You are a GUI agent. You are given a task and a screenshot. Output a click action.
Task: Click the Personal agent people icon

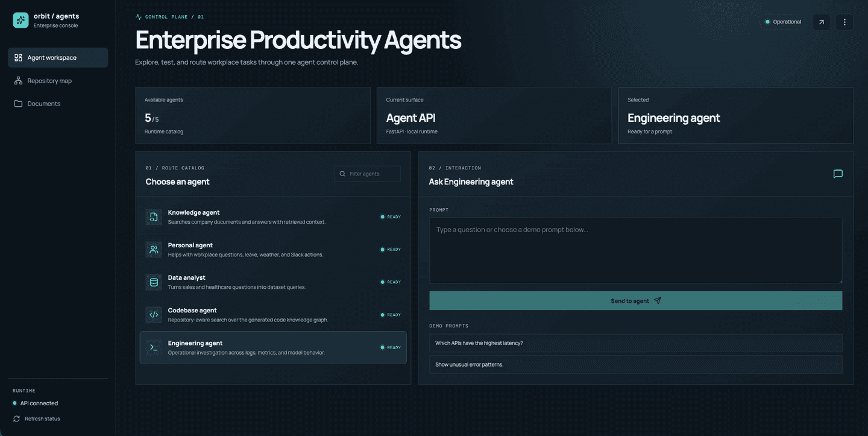click(154, 250)
